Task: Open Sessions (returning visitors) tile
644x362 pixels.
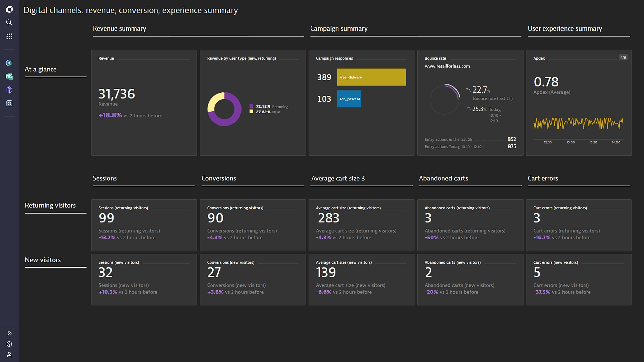Action: 144,225
